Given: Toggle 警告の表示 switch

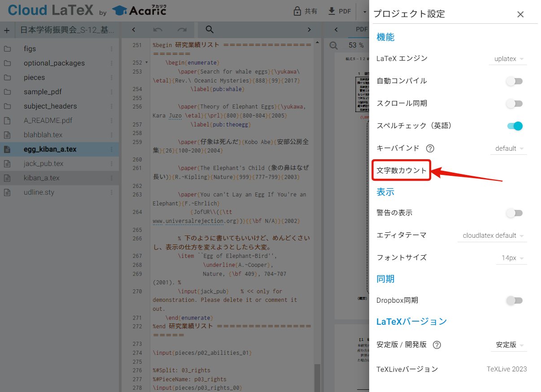Looking at the screenshot, I should coord(515,213).
